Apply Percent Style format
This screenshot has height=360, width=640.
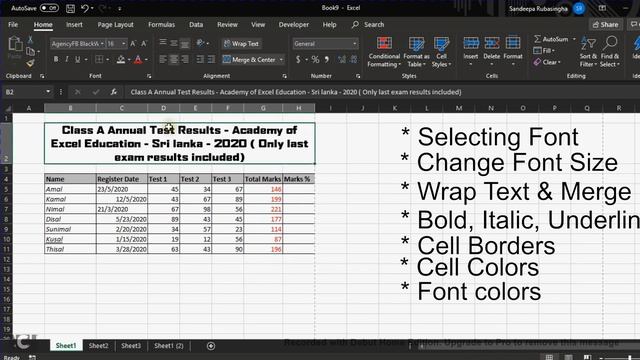coord(316,60)
